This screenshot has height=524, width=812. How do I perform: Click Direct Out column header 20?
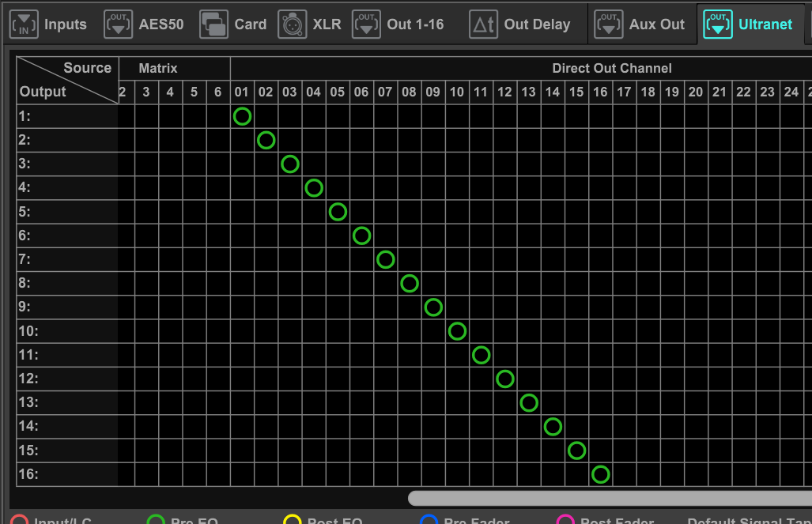click(696, 92)
